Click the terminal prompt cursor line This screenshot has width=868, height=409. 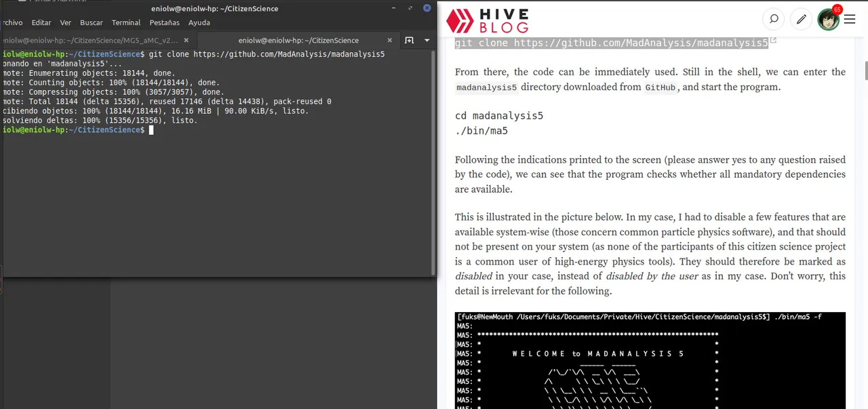[78, 130]
